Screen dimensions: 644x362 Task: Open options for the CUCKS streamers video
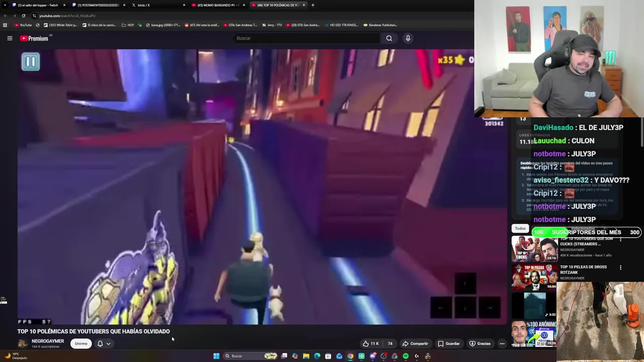(620, 240)
